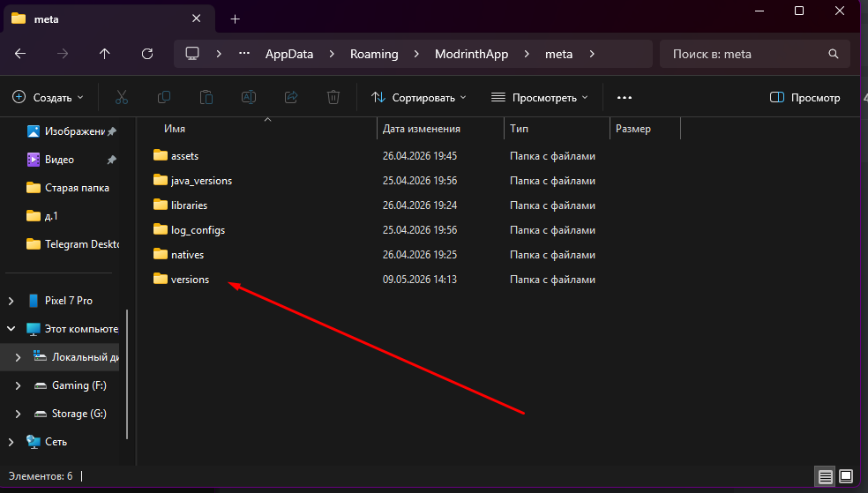Go back with the left arrow

(x=20, y=54)
